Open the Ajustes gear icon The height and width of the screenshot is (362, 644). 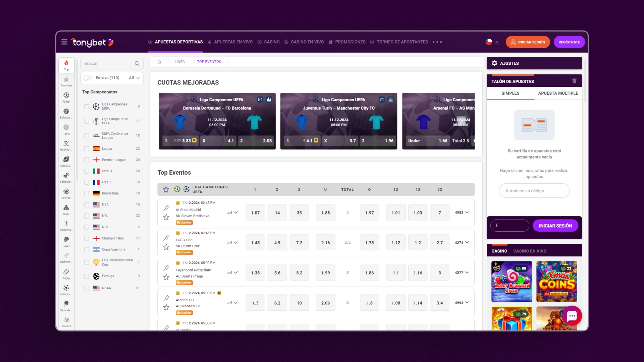pos(494,63)
